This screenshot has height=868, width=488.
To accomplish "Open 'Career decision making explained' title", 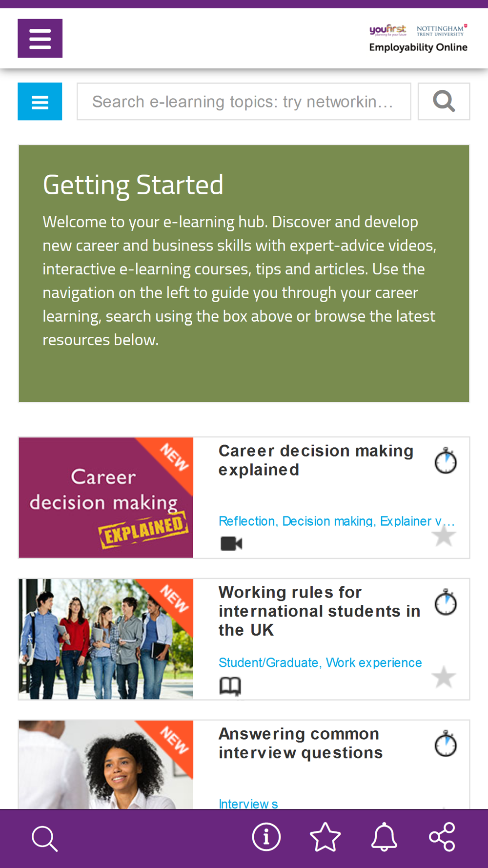I will point(316,460).
